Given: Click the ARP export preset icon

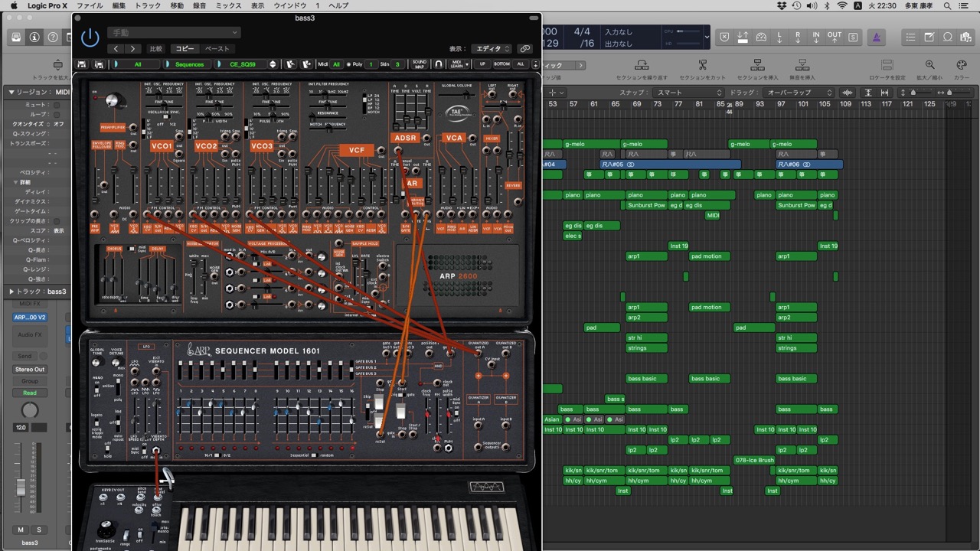Looking at the screenshot, I should 306,64.
